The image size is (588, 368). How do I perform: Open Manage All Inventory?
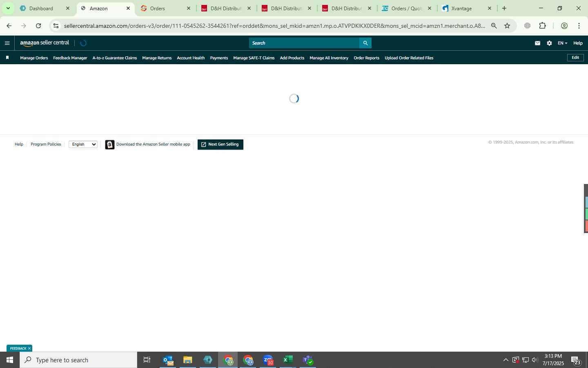coord(329,58)
